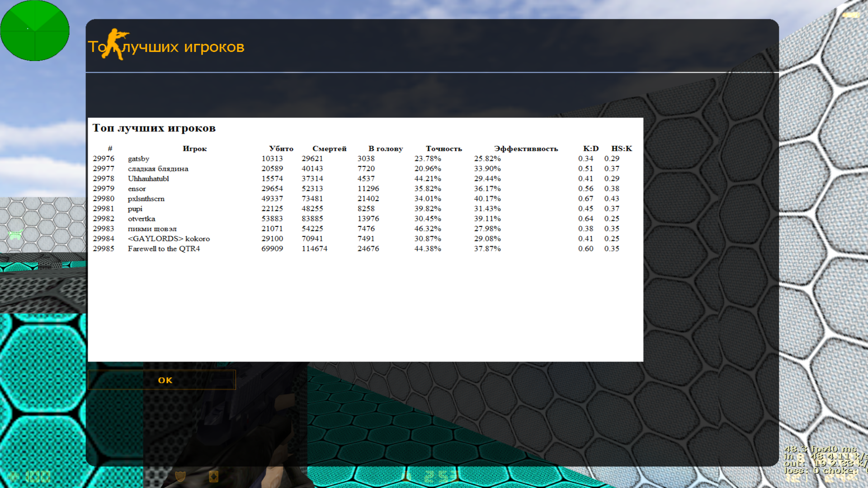Image resolution: width=868 pixels, height=488 pixels.
Task: Click the health cross HUD icon
Action: tap(14, 476)
